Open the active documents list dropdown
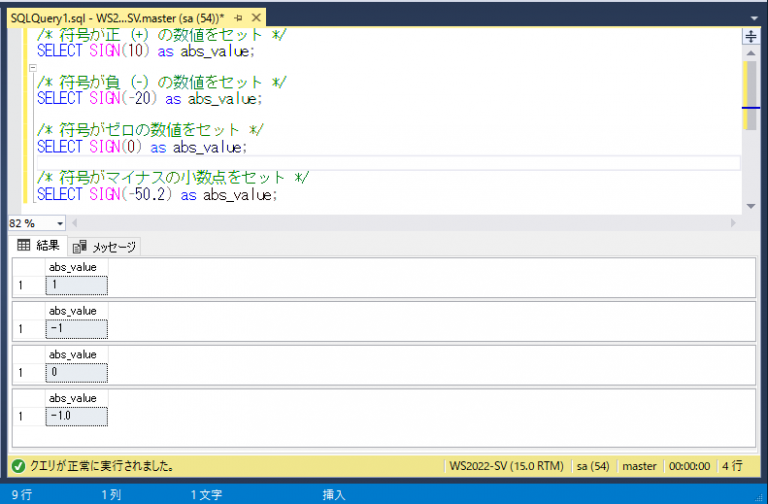The height and width of the screenshot is (504, 768). [754, 18]
